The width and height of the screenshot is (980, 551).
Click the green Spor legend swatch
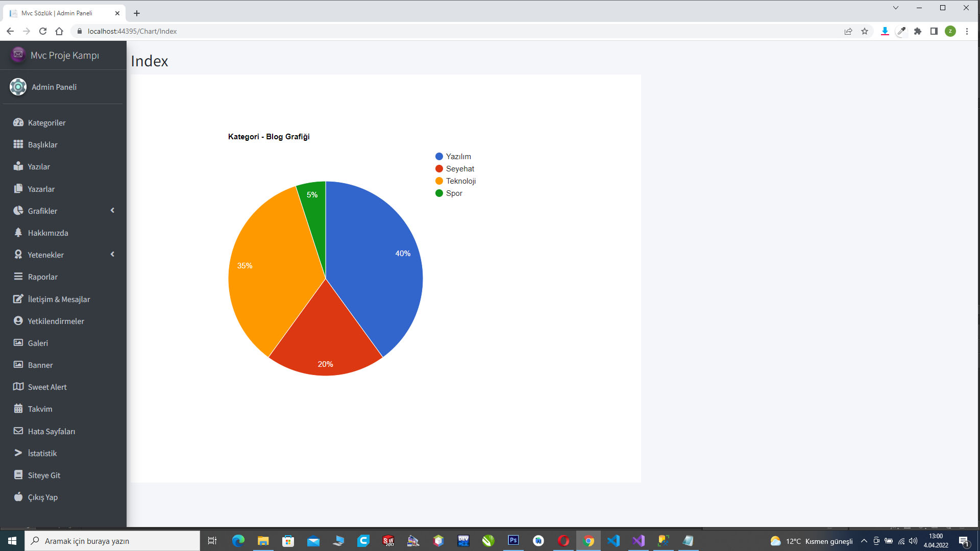[439, 193]
